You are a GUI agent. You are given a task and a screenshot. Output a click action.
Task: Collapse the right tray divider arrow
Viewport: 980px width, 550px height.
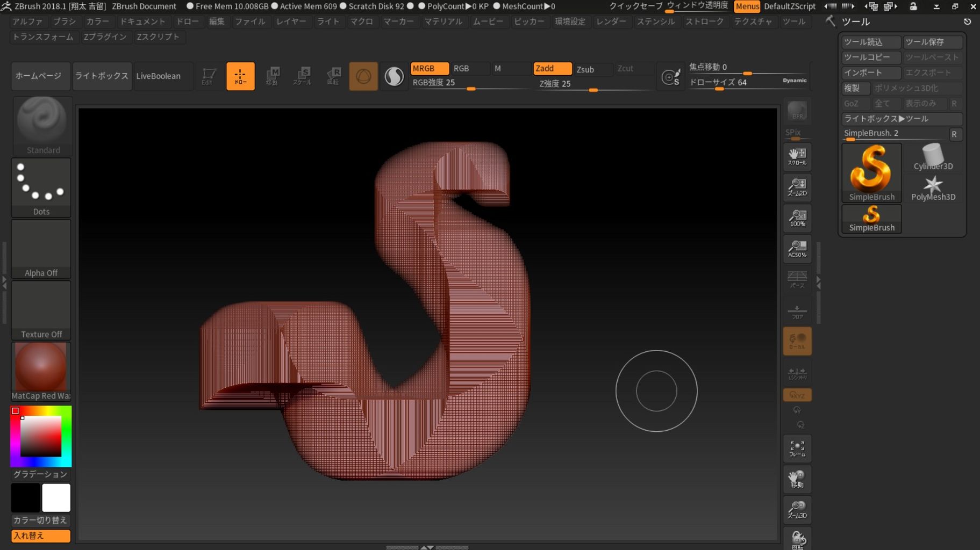coord(818,282)
